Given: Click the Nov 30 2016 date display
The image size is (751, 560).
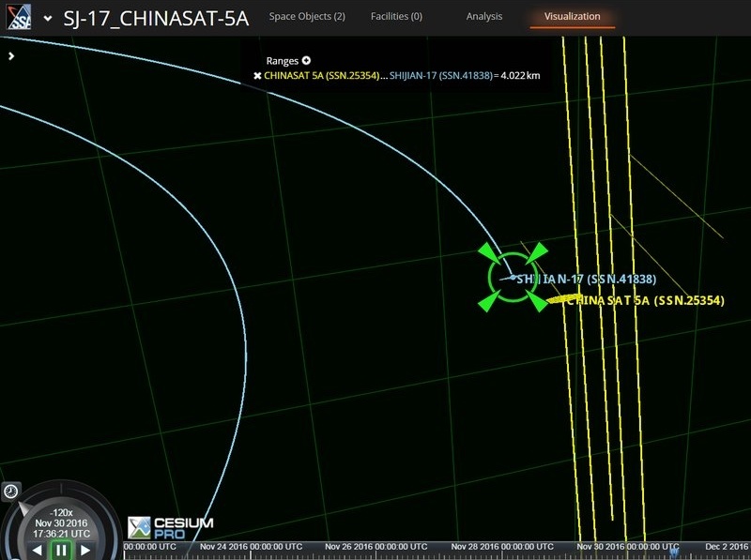Looking at the screenshot, I should pos(61,523).
